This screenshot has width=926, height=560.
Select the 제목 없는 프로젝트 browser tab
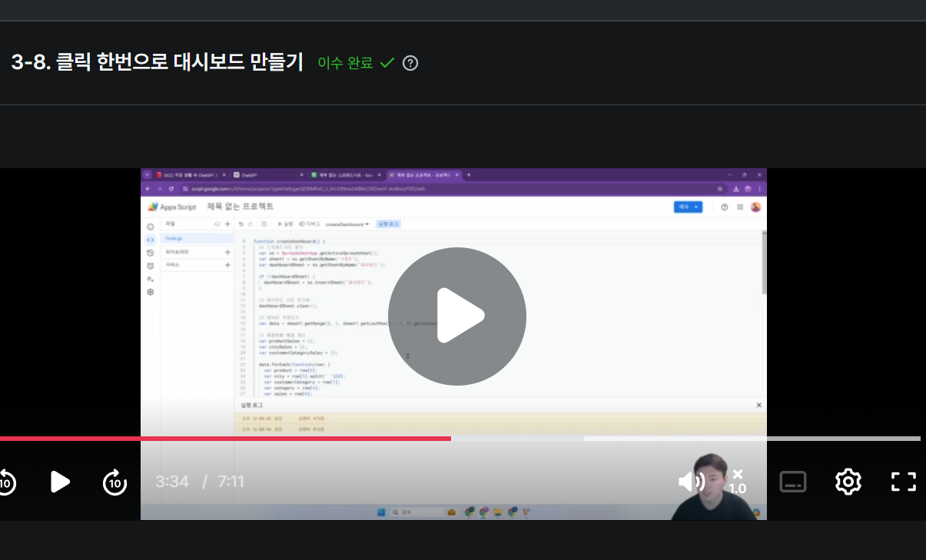pos(423,175)
